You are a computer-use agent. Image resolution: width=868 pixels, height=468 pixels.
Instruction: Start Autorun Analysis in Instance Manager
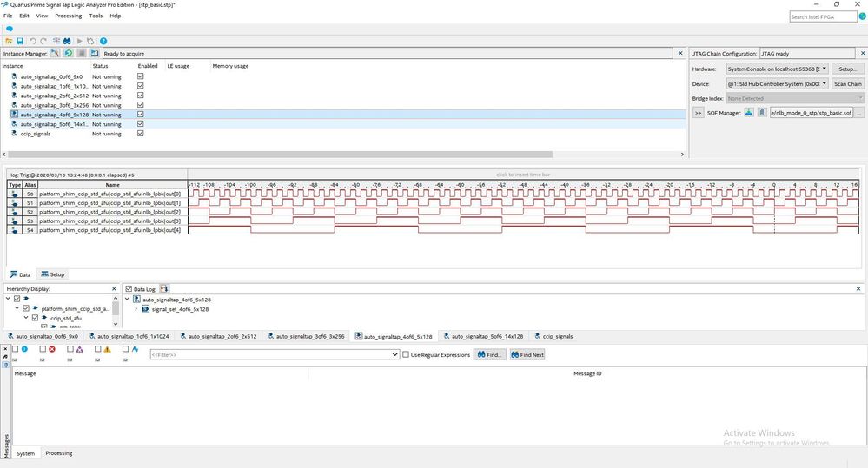69,53
